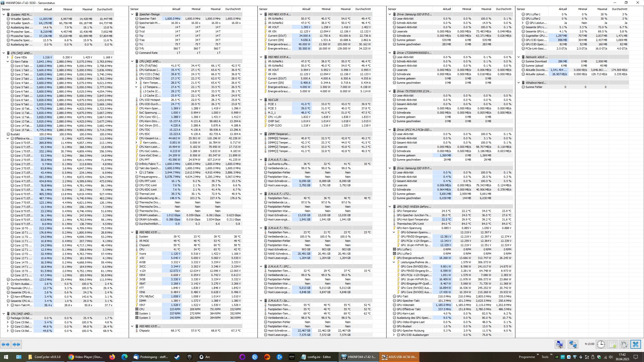Open Battle.net taskbar icon
Viewport: 644px width, 362px height.
point(279,357)
